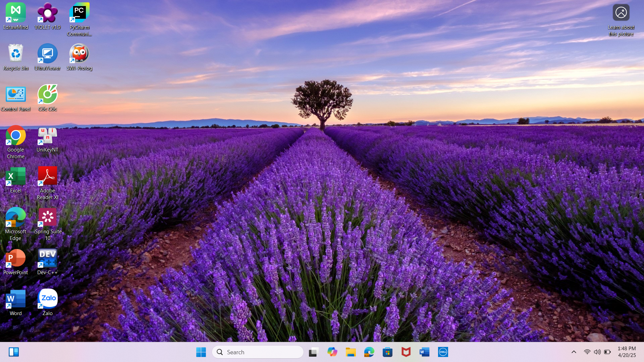
Task: Open Word from the taskbar
Action: pos(425,352)
